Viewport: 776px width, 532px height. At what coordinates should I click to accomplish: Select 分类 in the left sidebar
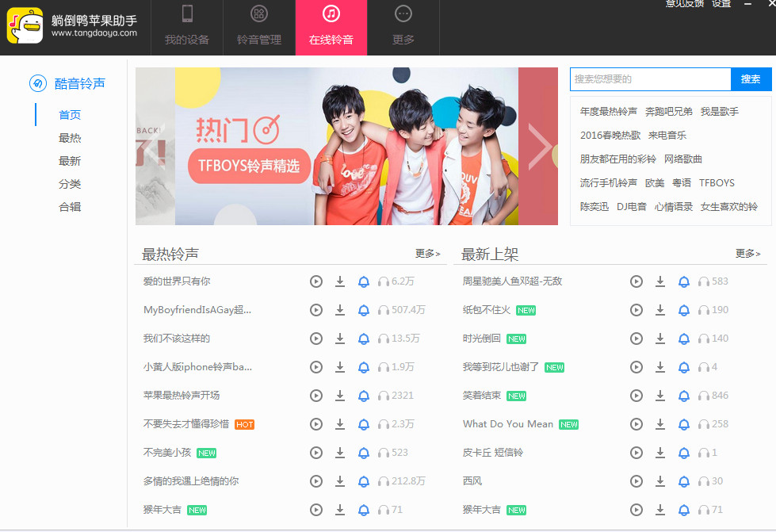tap(70, 184)
